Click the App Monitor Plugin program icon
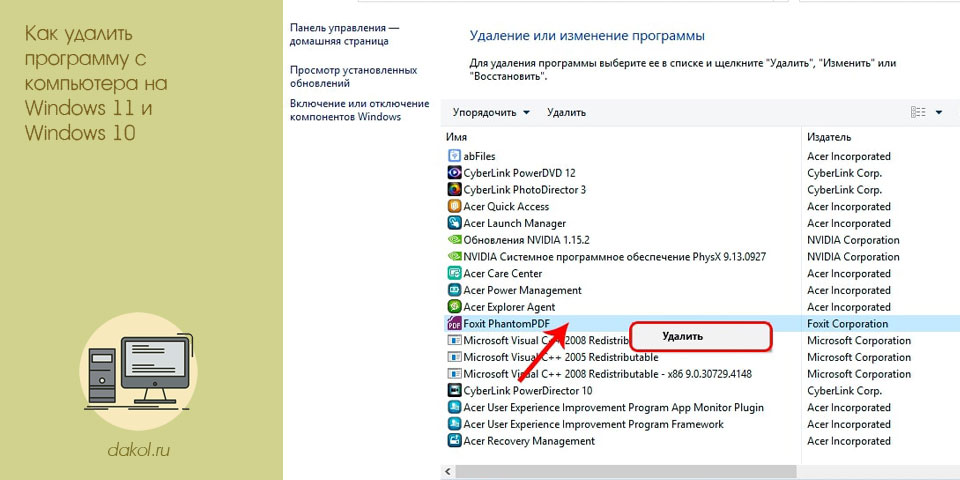Image resolution: width=960 pixels, height=480 pixels. coord(454,407)
